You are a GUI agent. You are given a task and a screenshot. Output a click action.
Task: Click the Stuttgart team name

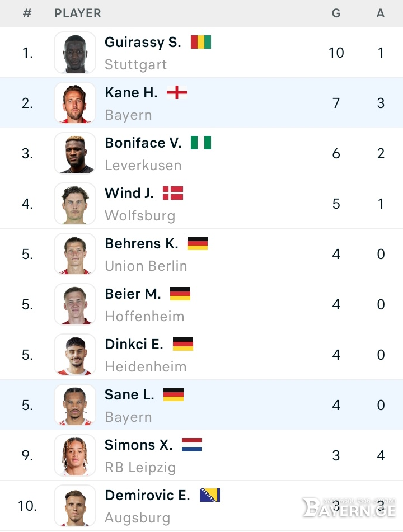[x=136, y=64]
